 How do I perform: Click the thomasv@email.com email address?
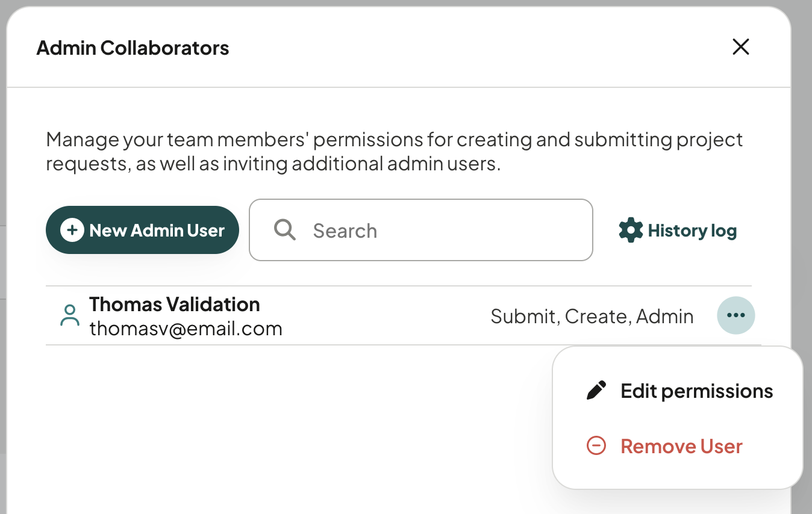click(186, 329)
